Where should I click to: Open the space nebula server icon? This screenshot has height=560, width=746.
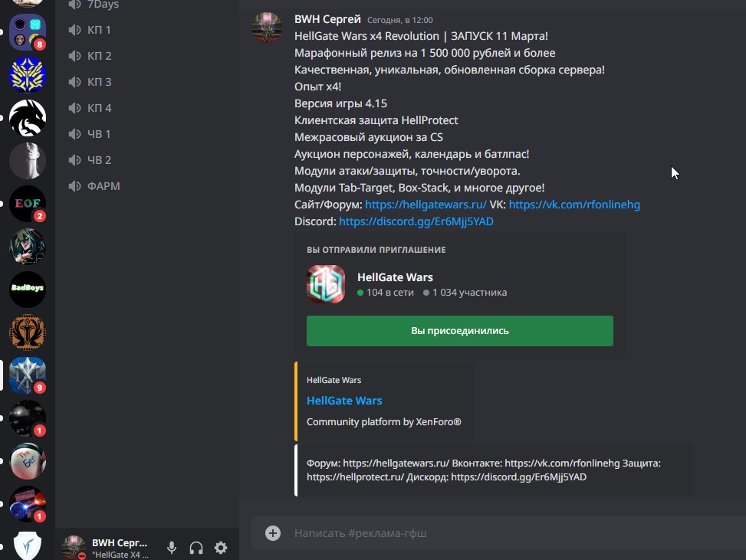tap(28, 504)
